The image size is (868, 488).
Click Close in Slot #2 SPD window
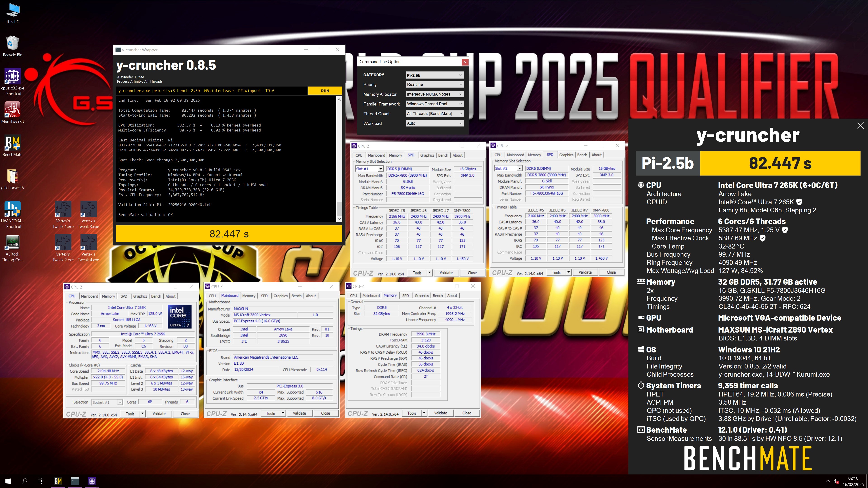611,272
